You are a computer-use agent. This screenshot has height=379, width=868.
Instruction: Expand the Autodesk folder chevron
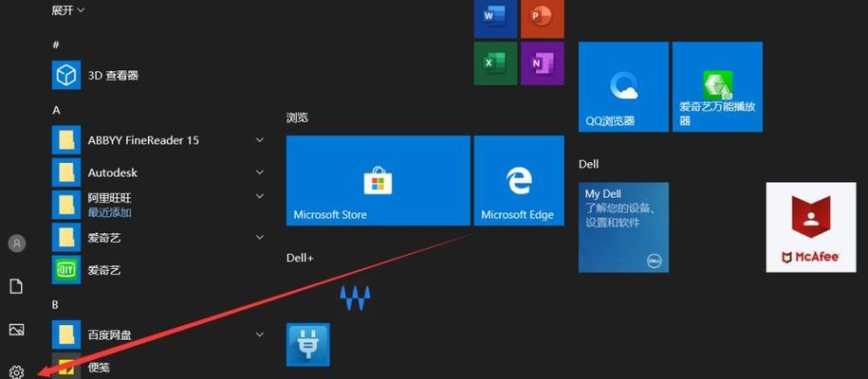[260, 172]
